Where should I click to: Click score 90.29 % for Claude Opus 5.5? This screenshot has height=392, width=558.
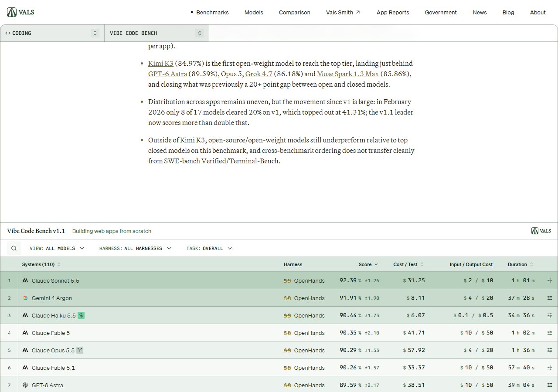[x=350, y=350]
